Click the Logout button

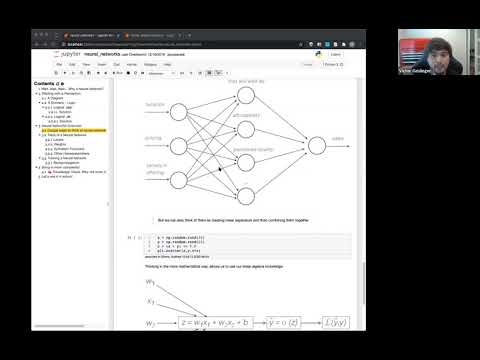pyautogui.click(x=336, y=54)
